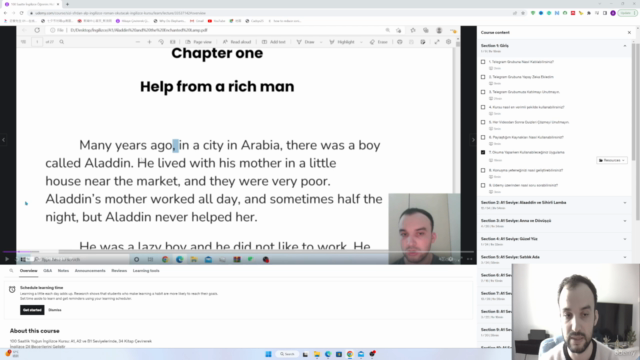Select the Erase tool
Viewport: 640px width, 360px height.
pos(379,42)
